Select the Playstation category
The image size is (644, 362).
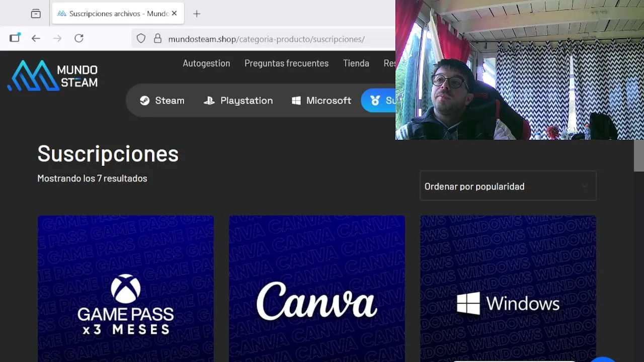(x=238, y=101)
